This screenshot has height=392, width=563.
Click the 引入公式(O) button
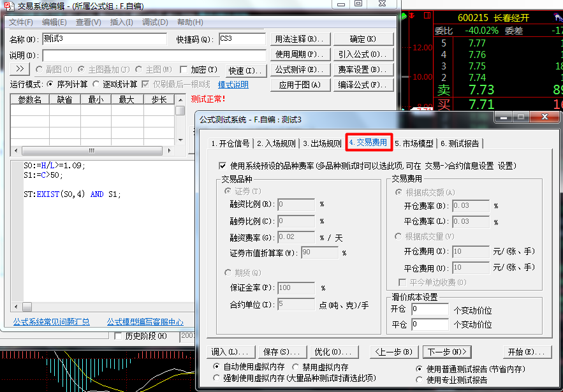[363, 54]
